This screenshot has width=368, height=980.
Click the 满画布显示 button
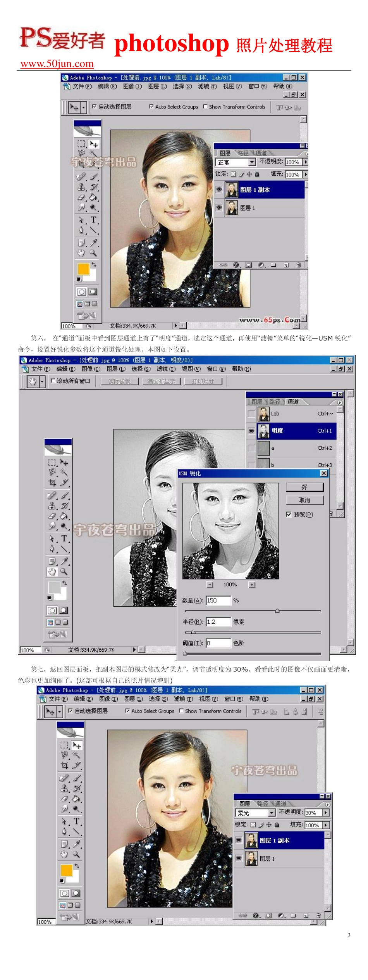point(161,381)
